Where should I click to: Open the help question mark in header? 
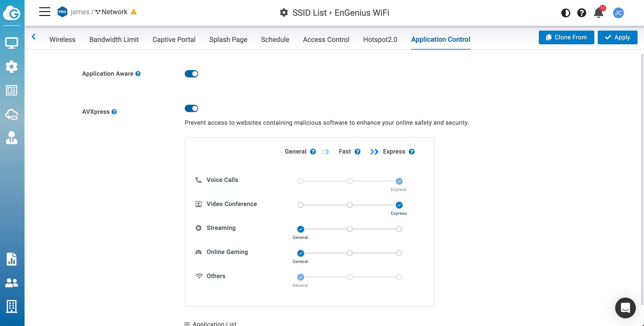tap(581, 13)
